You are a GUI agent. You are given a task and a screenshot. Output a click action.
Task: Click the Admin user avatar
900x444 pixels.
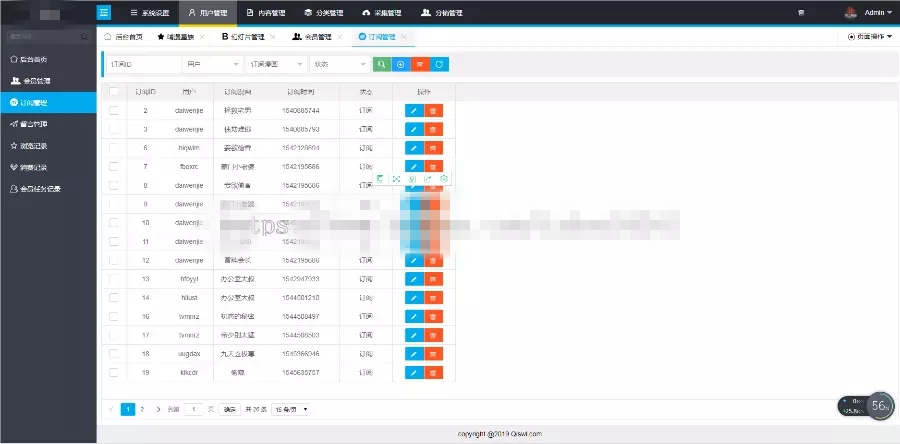click(851, 13)
